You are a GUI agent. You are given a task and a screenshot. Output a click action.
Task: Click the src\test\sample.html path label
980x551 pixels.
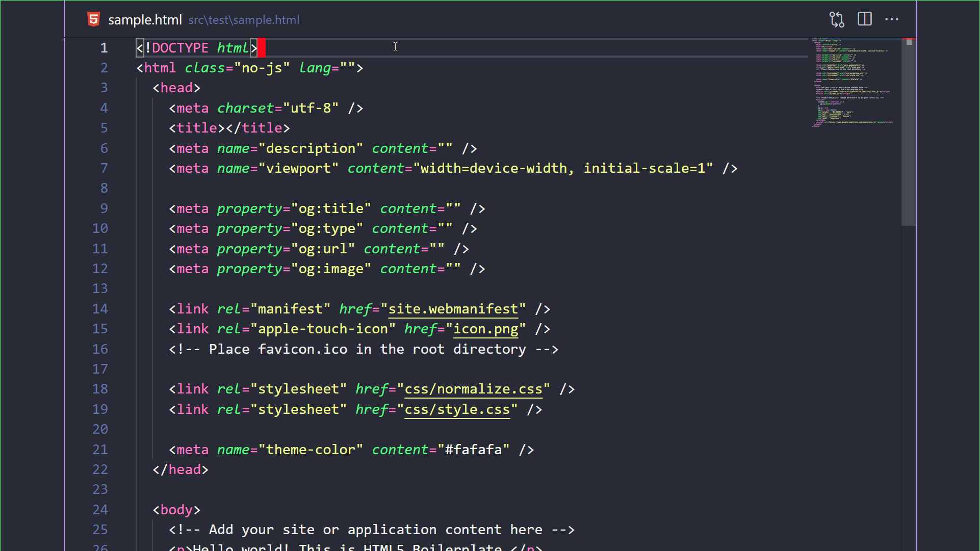coord(244,20)
